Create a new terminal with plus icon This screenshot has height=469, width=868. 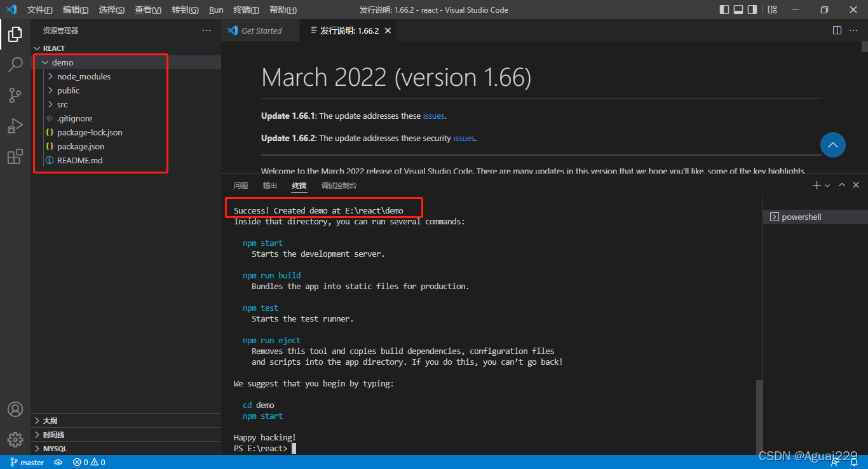(x=817, y=185)
